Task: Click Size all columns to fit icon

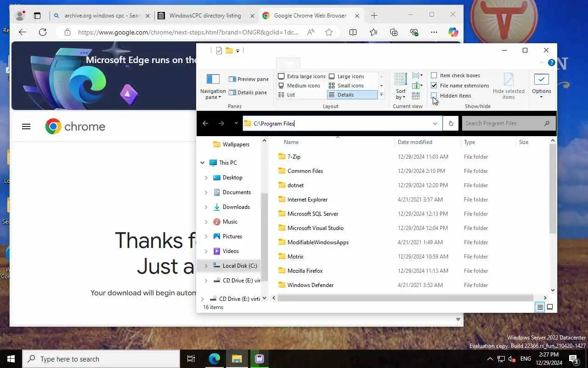Action: coord(416,96)
